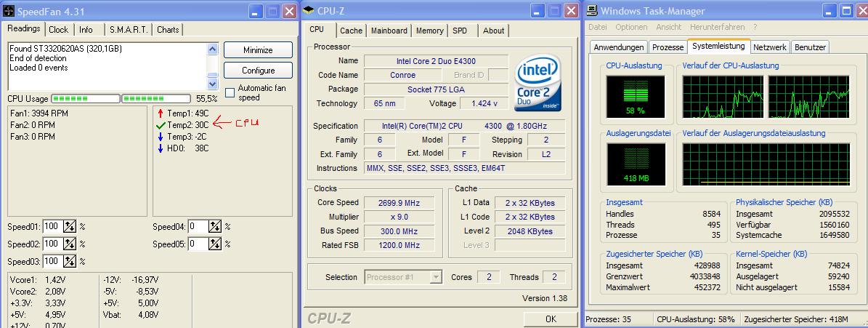
Task: Open the Prozesse tab in Task-Manager
Action: tap(668, 48)
